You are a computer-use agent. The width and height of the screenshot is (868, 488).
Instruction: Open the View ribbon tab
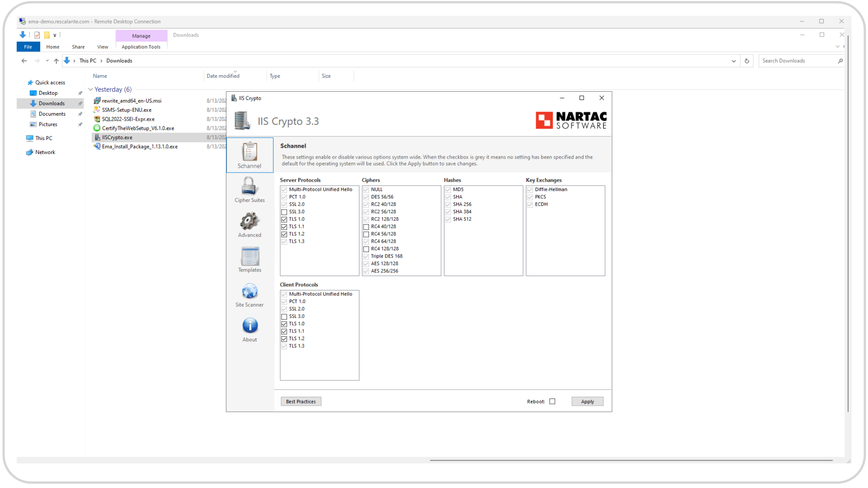(x=103, y=47)
